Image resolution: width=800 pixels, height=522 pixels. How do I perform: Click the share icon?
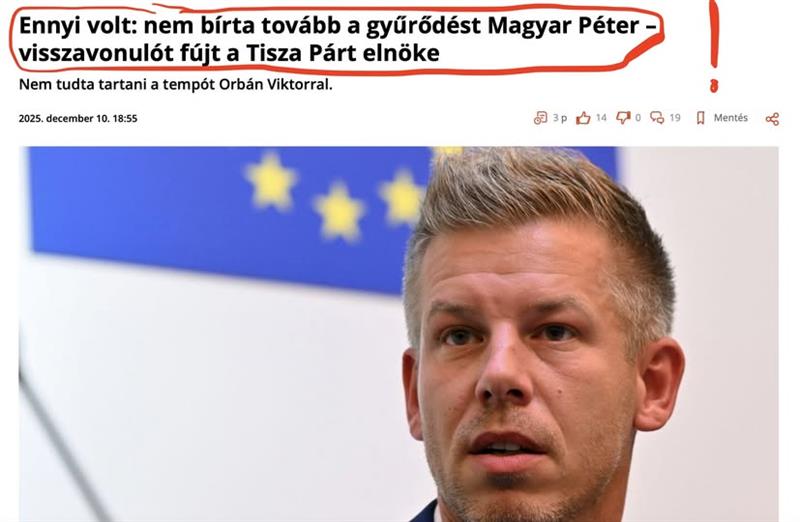click(x=772, y=119)
